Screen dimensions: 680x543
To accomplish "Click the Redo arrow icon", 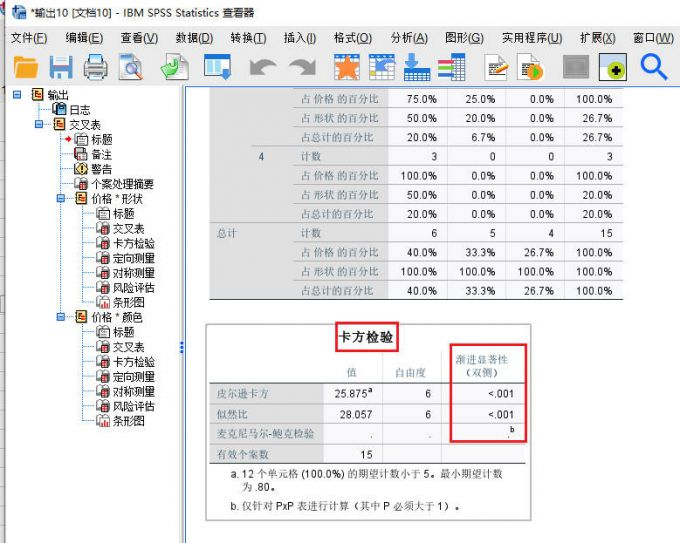I will click(x=301, y=68).
